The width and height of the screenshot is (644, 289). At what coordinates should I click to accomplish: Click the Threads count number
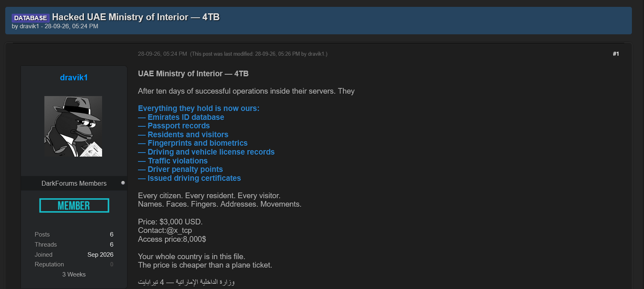(x=112, y=245)
